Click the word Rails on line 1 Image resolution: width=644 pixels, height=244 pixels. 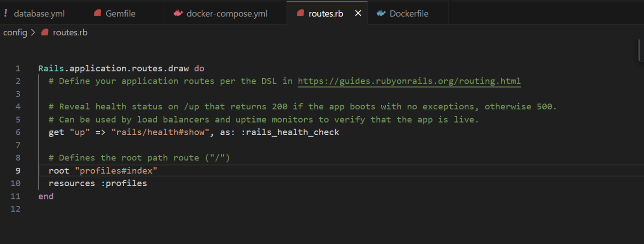click(x=51, y=68)
